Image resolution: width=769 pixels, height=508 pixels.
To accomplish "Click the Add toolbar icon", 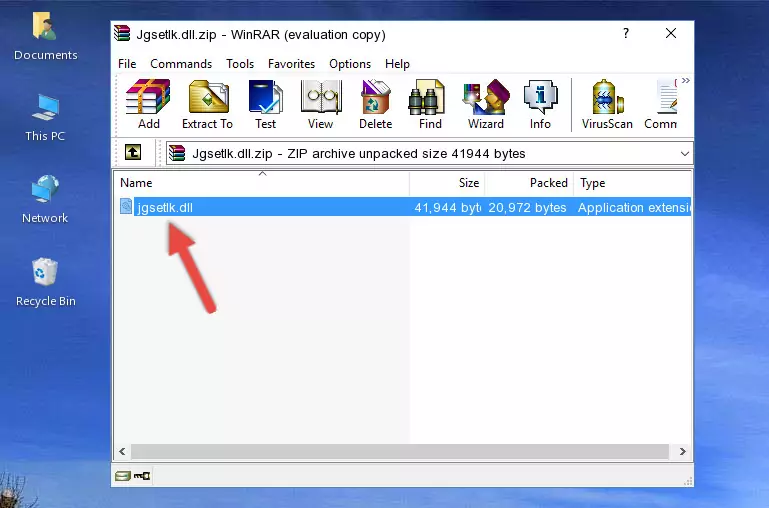I will [148, 104].
